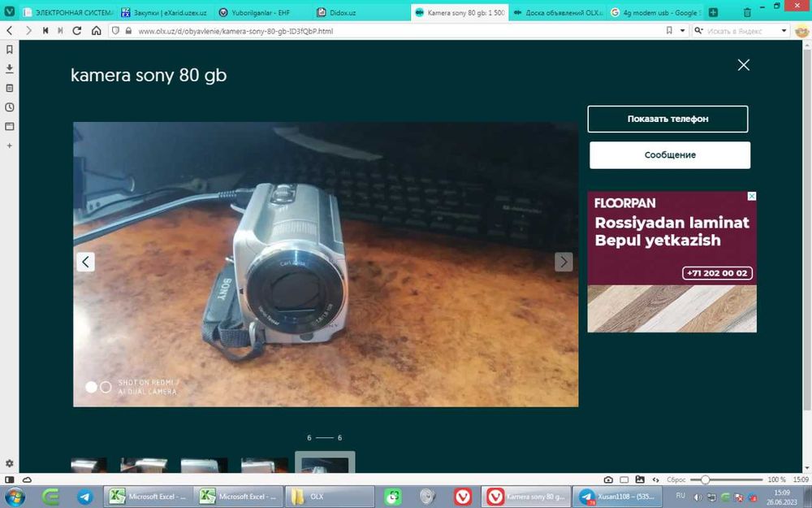This screenshot has width=812, height=508.
Task: Reset zoom with the Сброс button
Action: [676, 480]
